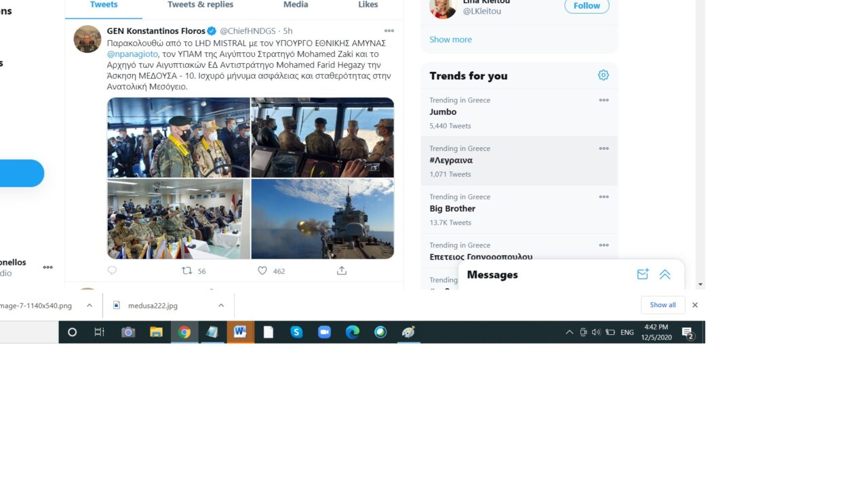Open more options on the Floros tweet
This screenshot has height=488, width=868.
(x=389, y=31)
